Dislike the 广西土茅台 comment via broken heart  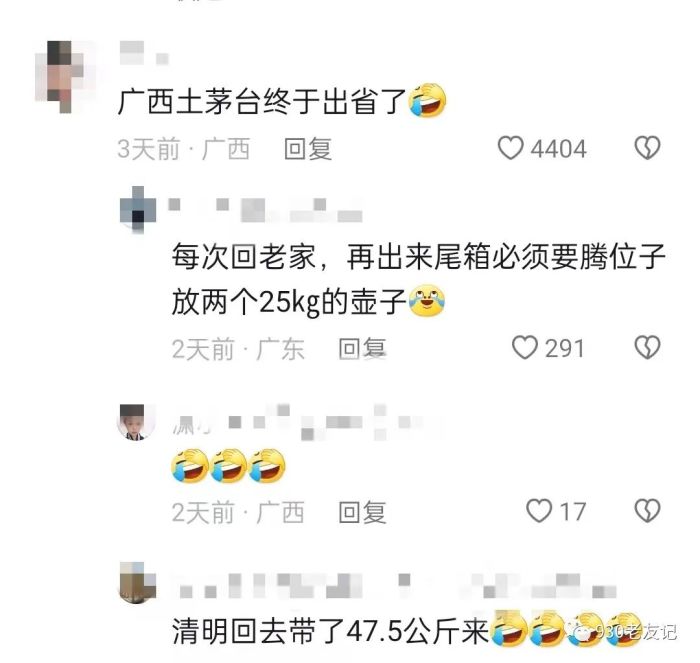click(x=647, y=148)
